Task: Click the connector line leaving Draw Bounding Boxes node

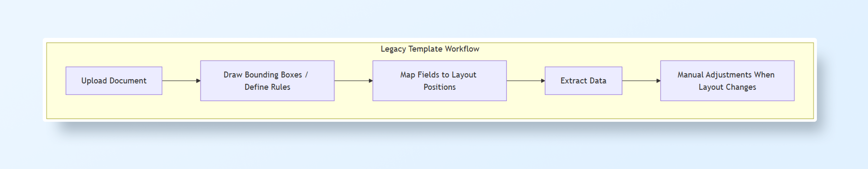Action: [x=350, y=81]
